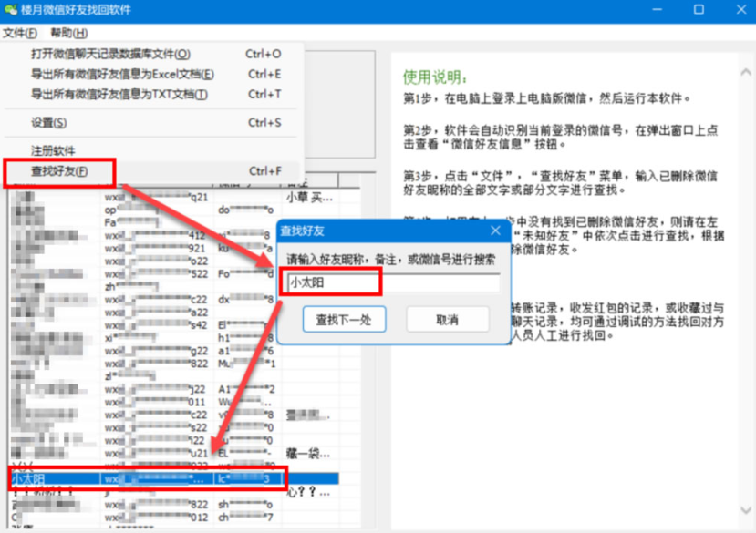Click the 第3步 instruction paragraph
Image resolution: width=756 pixels, height=533 pixels.
coord(560,183)
